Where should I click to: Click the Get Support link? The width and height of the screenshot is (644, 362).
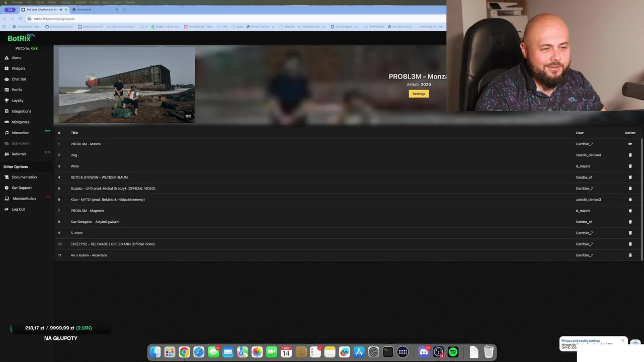[21, 188]
